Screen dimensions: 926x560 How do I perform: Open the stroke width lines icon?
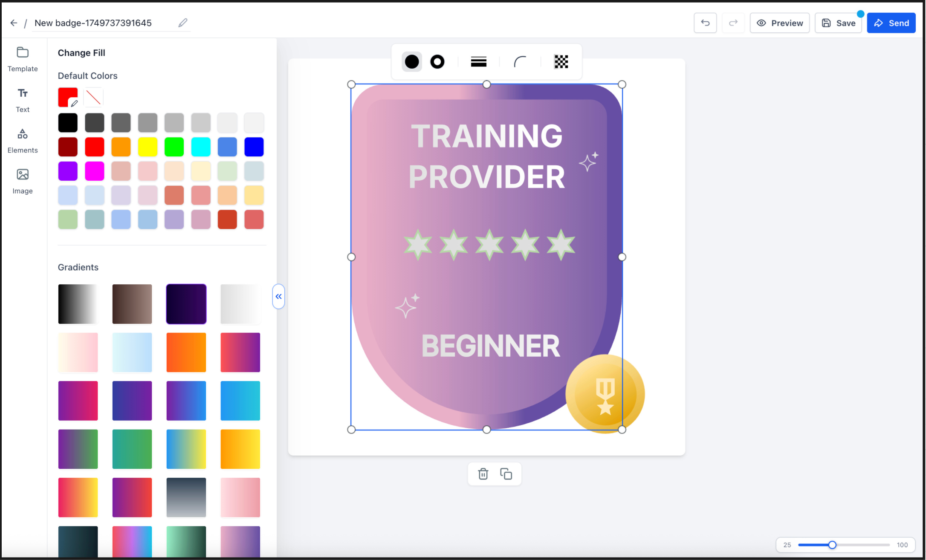pos(478,62)
